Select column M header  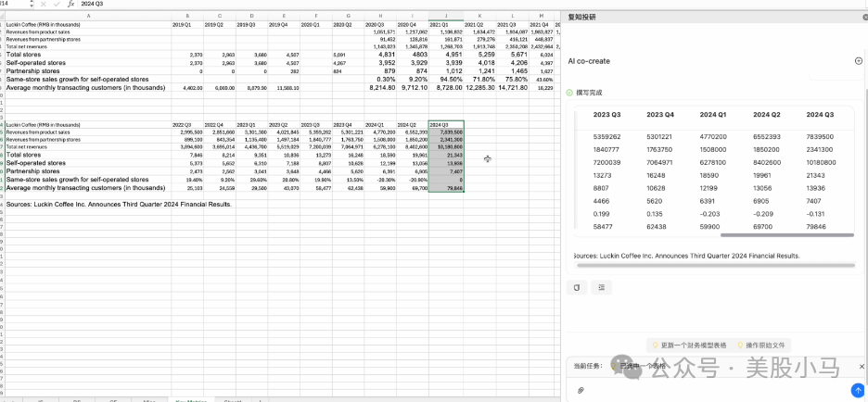point(541,16)
